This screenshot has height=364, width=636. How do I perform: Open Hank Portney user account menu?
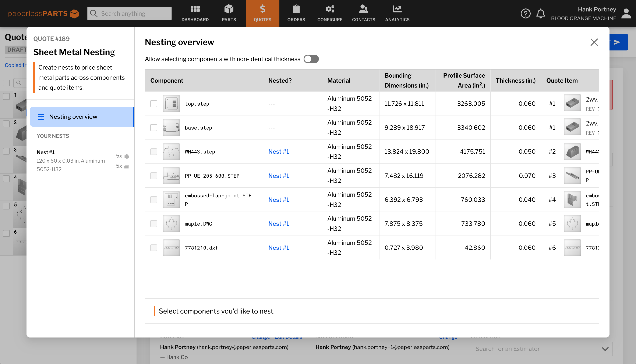coord(626,14)
